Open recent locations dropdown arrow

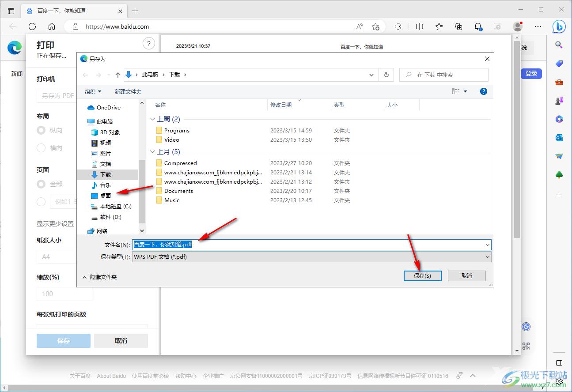coord(109,75)
